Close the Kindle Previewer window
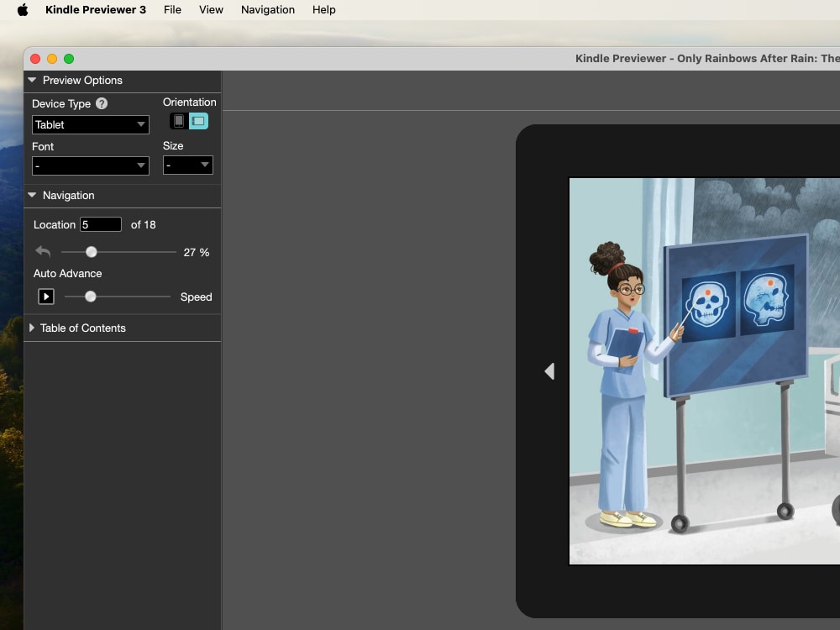 [35, 59]
